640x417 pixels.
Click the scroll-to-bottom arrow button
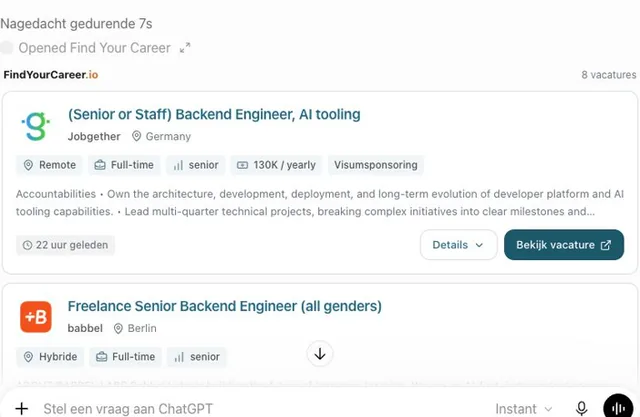(x=320, y=354)
